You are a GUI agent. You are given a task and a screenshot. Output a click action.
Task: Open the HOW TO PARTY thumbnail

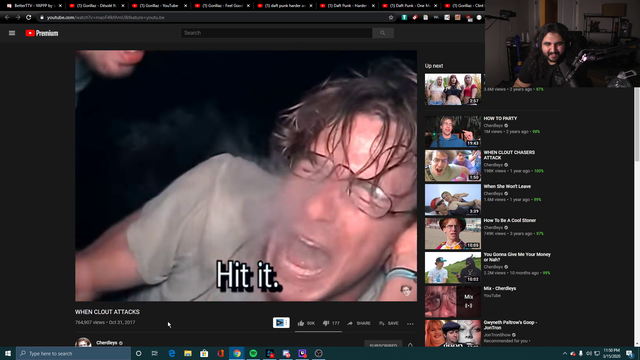[453, 131]
